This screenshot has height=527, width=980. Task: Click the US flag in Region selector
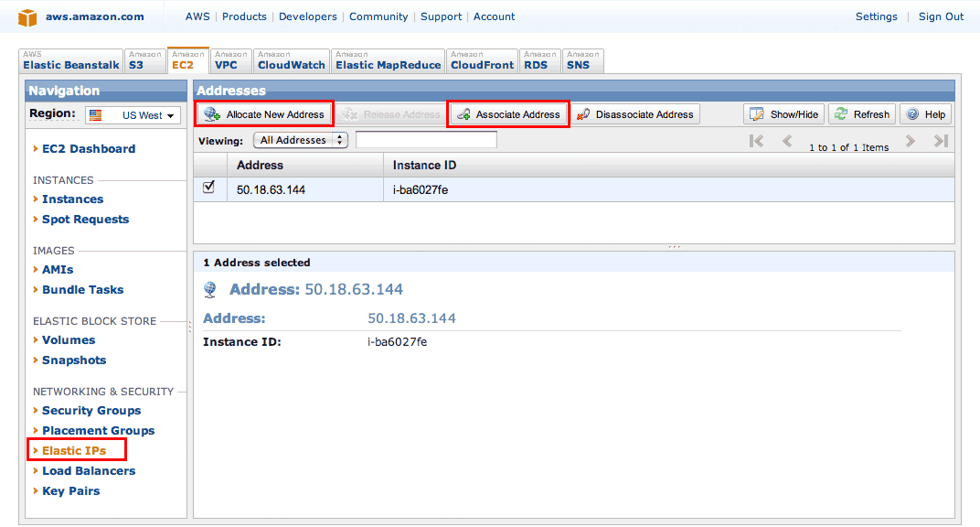coord(95,115)
